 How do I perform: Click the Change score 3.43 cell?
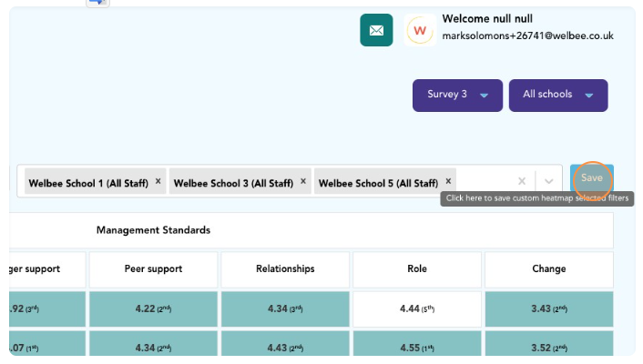click(x=548, y=309)
